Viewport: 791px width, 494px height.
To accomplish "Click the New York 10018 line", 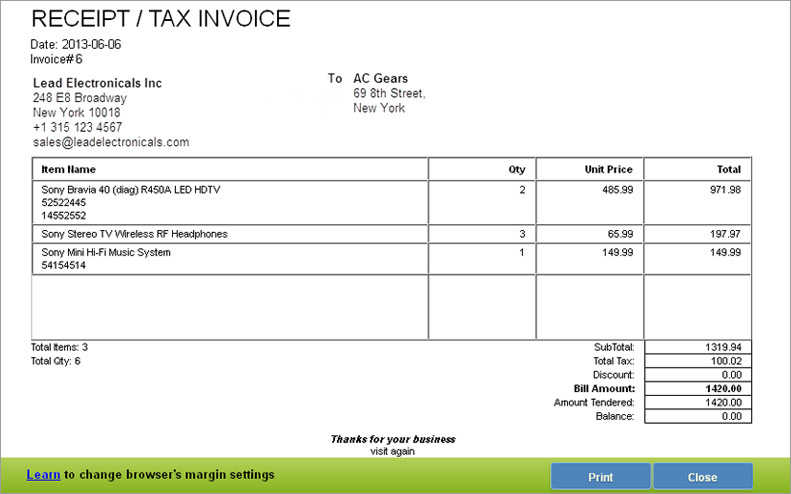I will click(77, 112).
